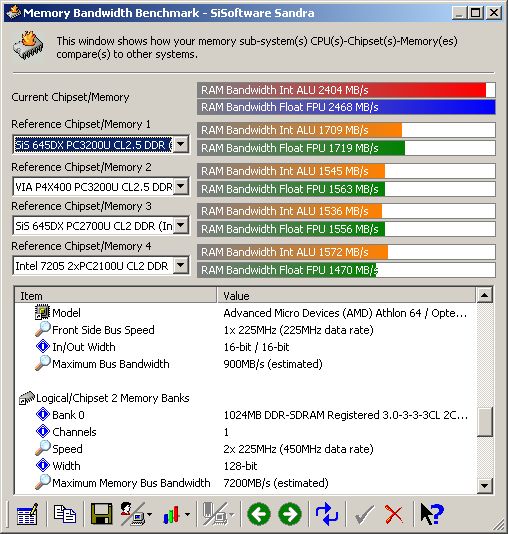
Task: Open the help cursor question mark icon
Action: coord(431,514)
